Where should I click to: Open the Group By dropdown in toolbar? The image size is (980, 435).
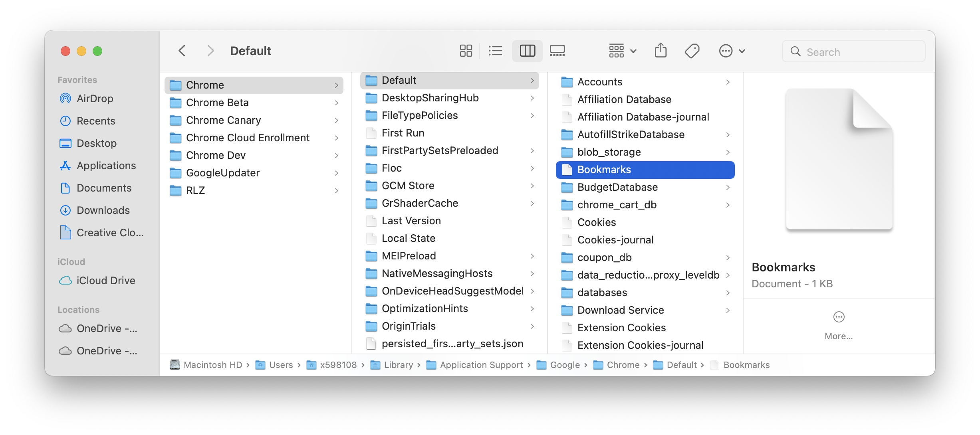[x=622, y=51]
